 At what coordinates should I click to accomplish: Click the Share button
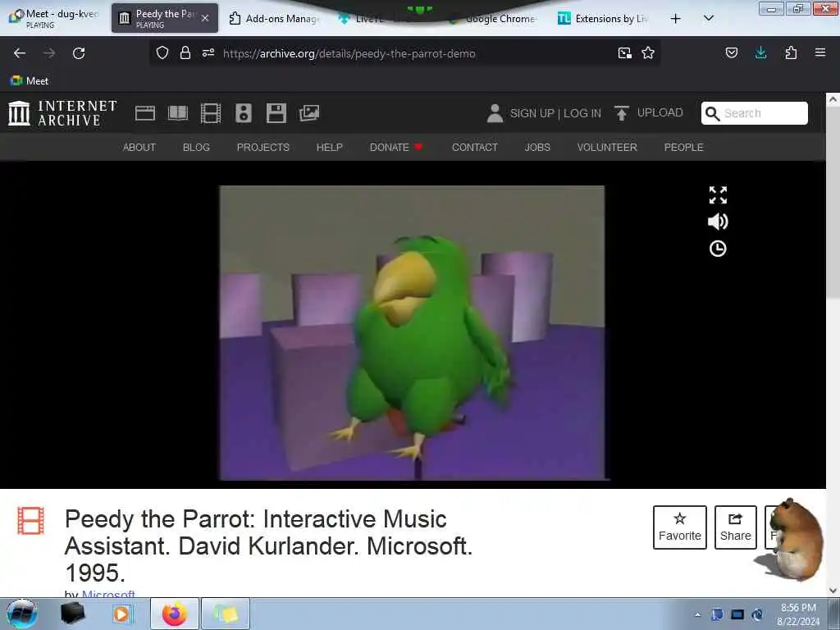click(736, 527)
